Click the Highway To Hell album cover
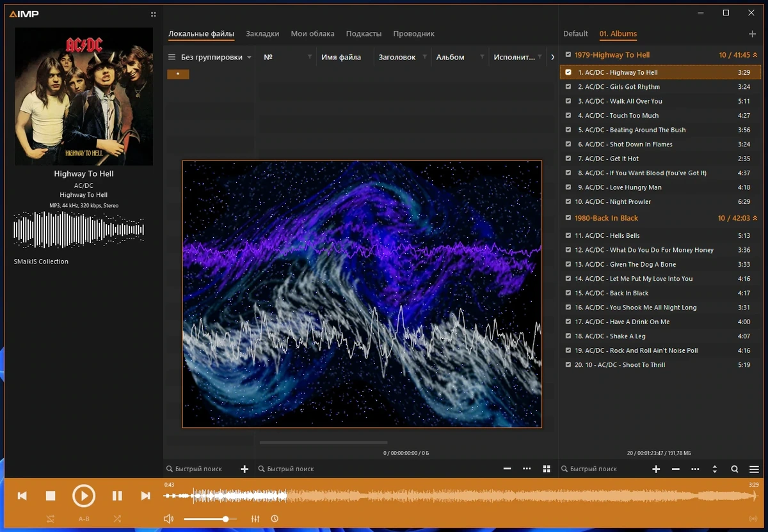This screenshot has height=532, width=768. [84, 97]
